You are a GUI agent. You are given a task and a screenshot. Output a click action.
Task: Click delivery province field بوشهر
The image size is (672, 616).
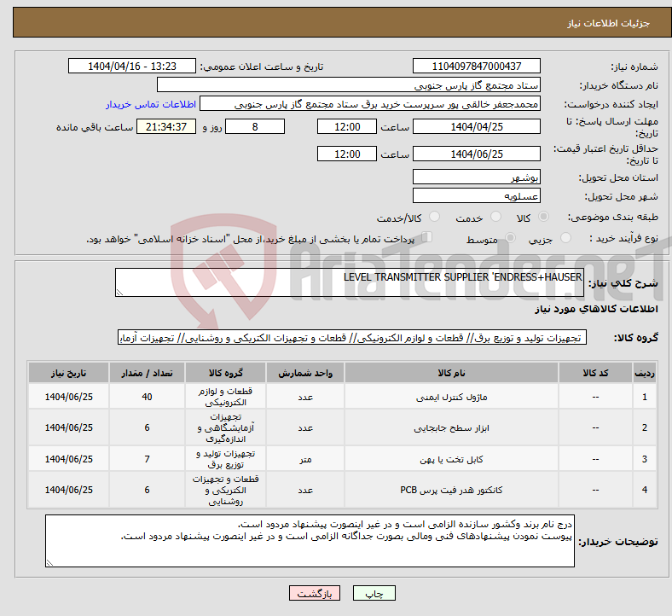(x=476, y=177)
